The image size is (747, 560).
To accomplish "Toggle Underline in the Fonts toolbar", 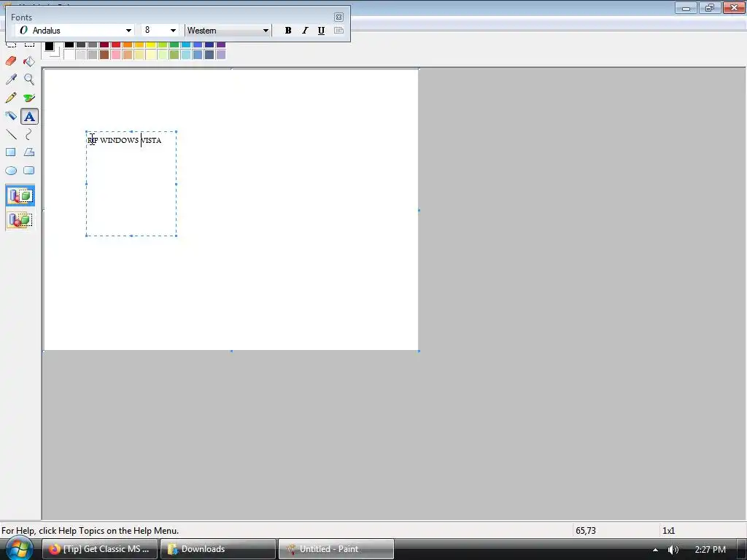I will click(321, 31).
